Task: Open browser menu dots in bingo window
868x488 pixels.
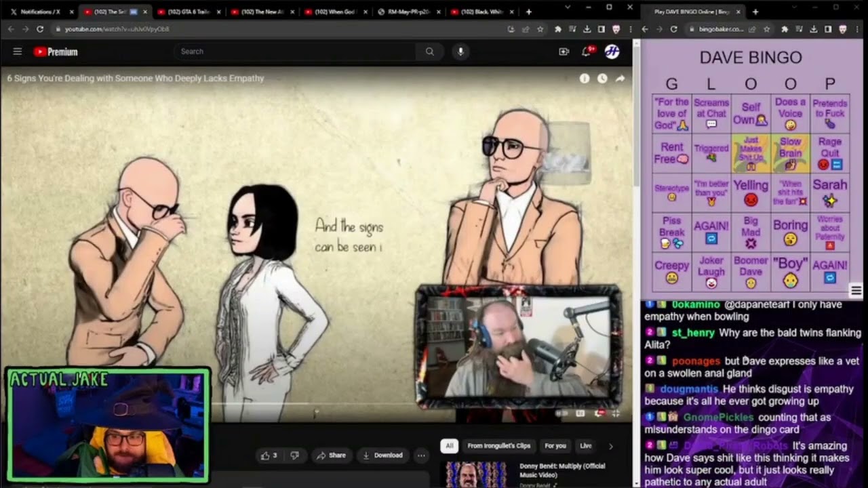Action: click(x=856, y=29)
